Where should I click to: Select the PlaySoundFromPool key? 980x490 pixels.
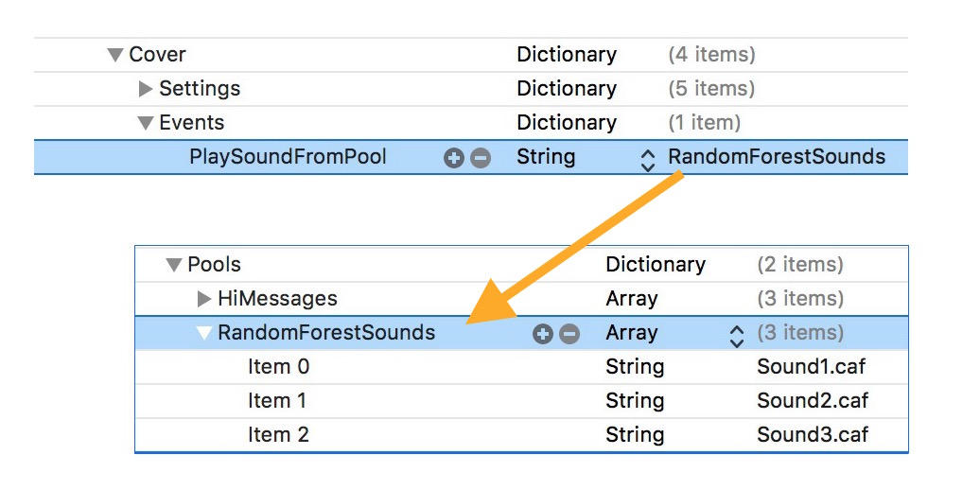pyautogui.click(x=288, y=157)
